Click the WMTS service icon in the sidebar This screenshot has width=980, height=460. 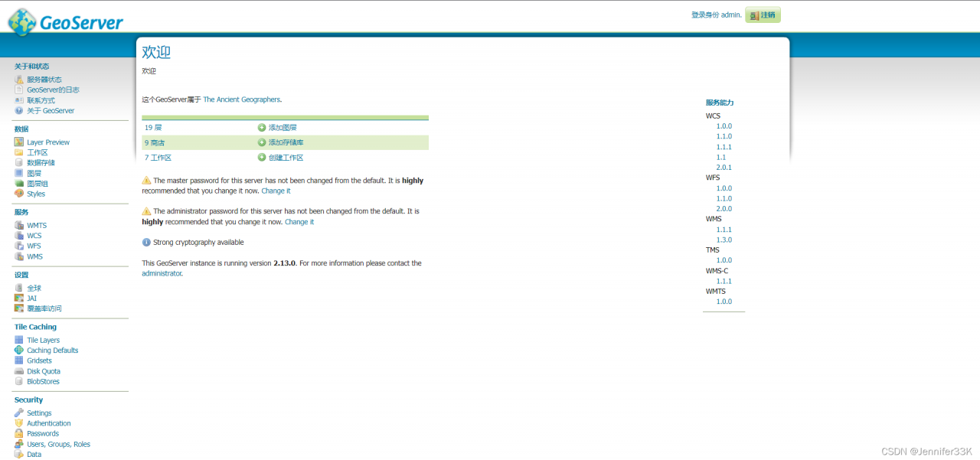19,225
